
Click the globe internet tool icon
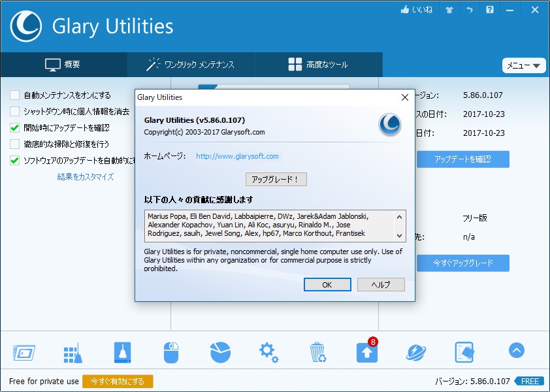pyautogui.click(x=415, y=351)
